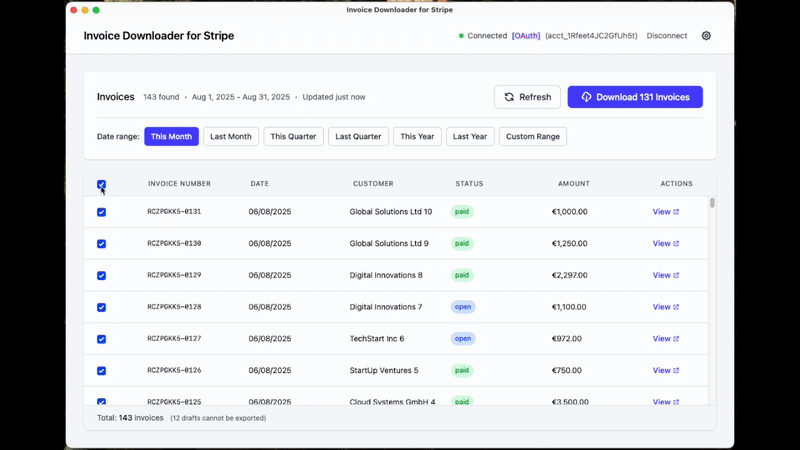The width and height of the screenshot is (800, 450).
Task: Uncheck invoice RCZPGKK5-0127
Action: [102, 339]
